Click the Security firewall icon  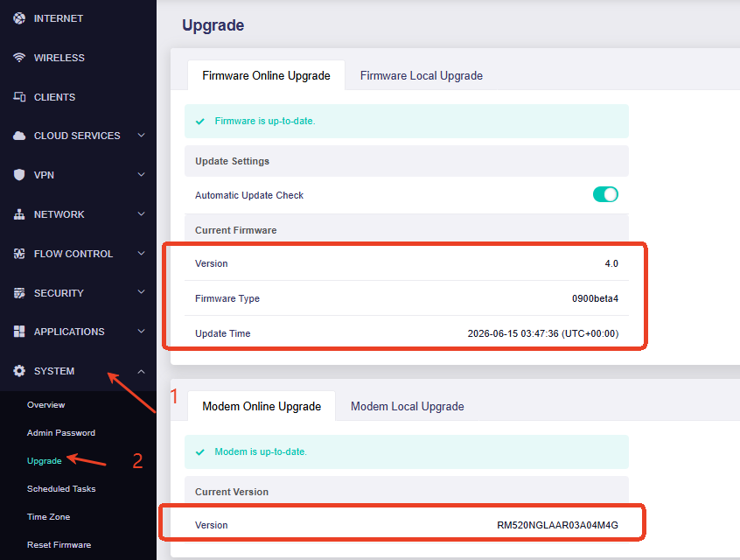[19, 293]
